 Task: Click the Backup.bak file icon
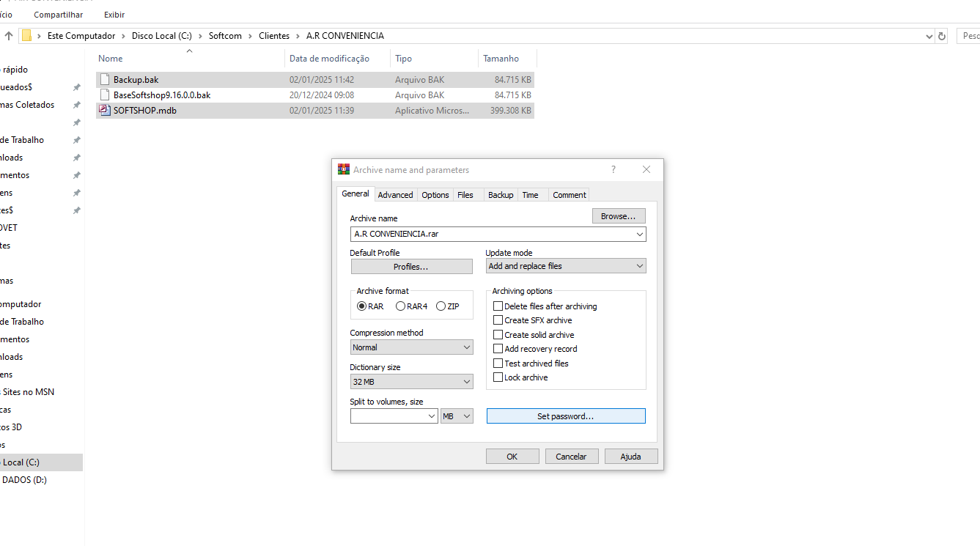[x=104, y=80]
